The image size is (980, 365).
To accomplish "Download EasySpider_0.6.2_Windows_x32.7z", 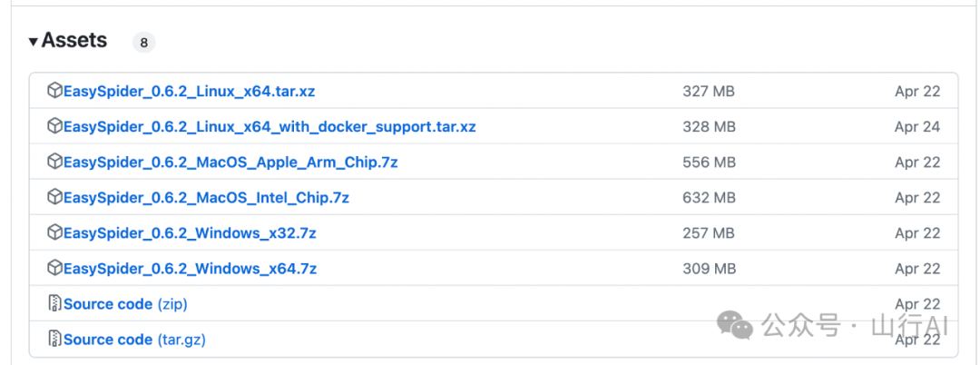I will point(190,232).
